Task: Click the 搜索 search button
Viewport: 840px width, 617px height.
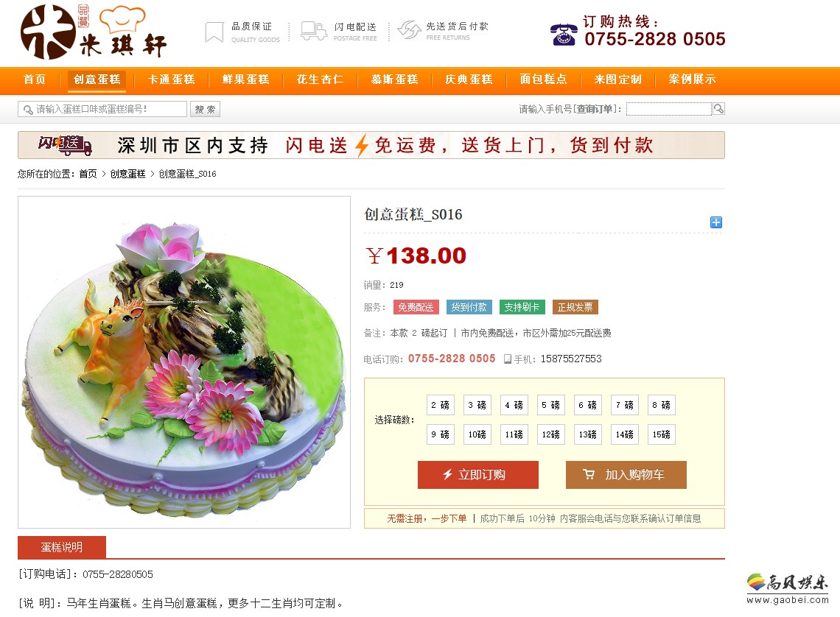Action: pyautogui.click(x=205, y=109)
